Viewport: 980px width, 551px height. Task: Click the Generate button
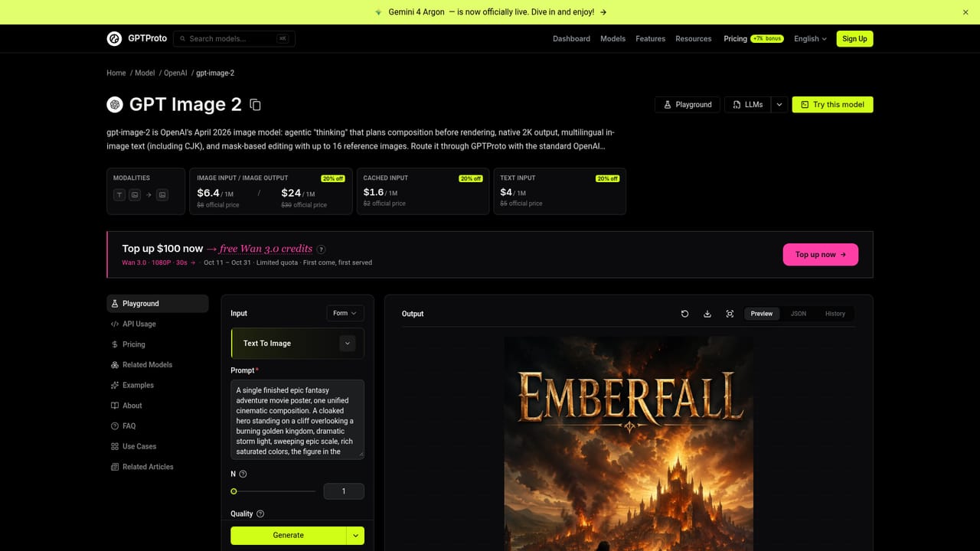(289, 536)
